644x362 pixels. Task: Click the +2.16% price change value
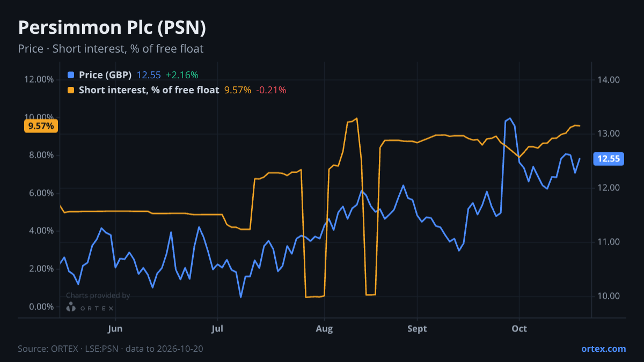pyautogui.click(x=182, y=75)
